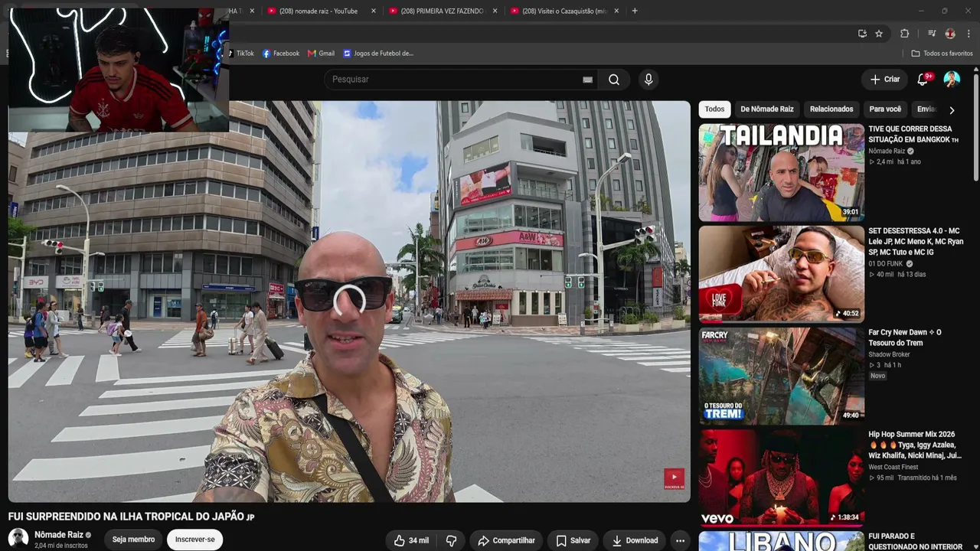Viewport: 980px width, 551px height.
Task: Switch to the 'Visitei o Cazaquistão' tab
Action: click(563, 11)
